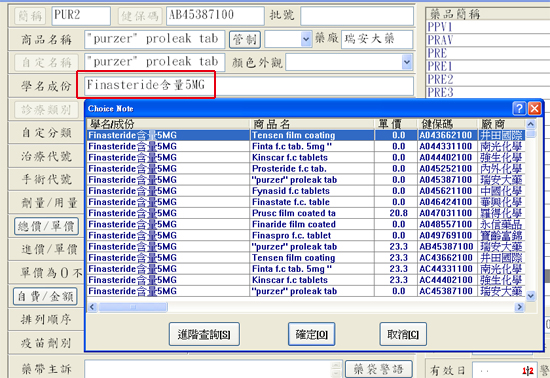Image resolution: width=550 pixels, height=378 pixels.
Task: Click the 管制 button
Action: coord(245,39)
